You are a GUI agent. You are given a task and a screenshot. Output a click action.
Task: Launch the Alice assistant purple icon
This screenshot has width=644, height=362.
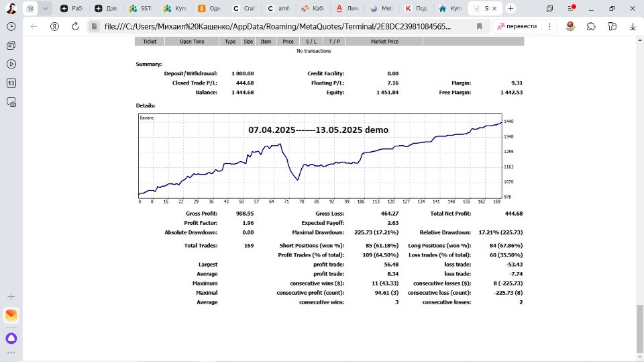[x=11, y=338]
